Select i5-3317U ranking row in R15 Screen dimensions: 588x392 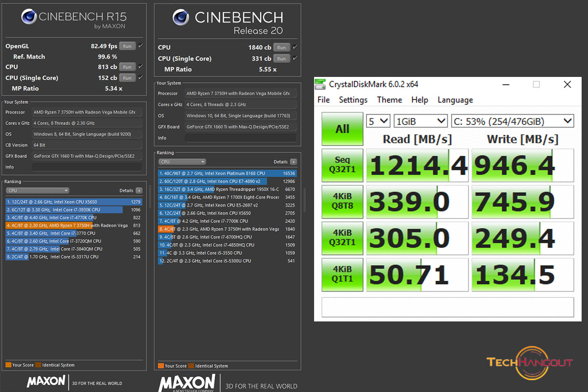(74, 257)
